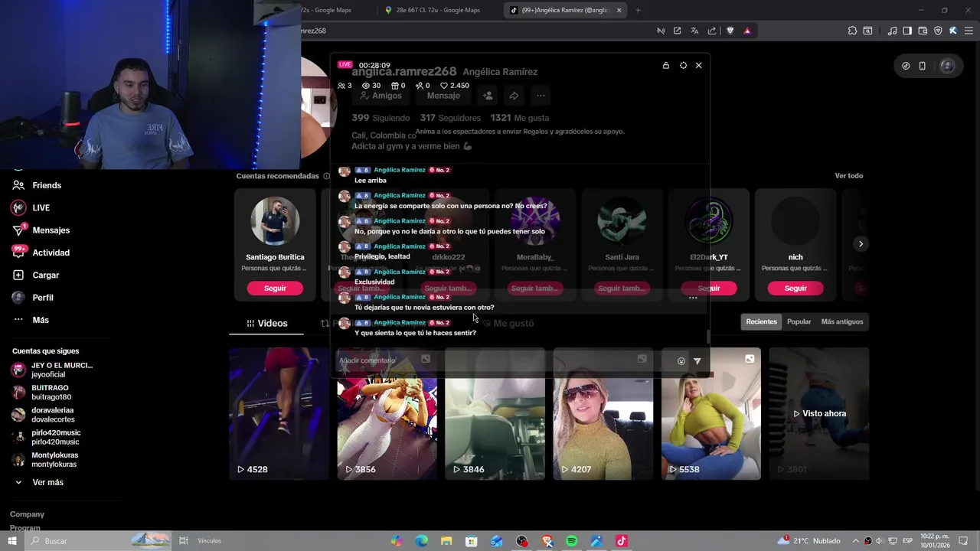Switch to the Me gustó profile tab
This screenshot has width=980, height=551.
508,324
